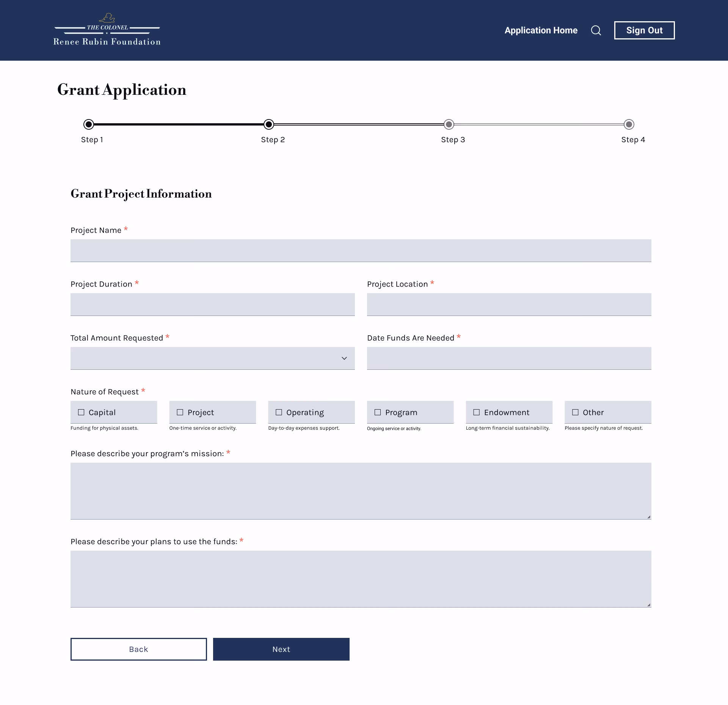Click the program's mission text area

click(x=361, y=491)
